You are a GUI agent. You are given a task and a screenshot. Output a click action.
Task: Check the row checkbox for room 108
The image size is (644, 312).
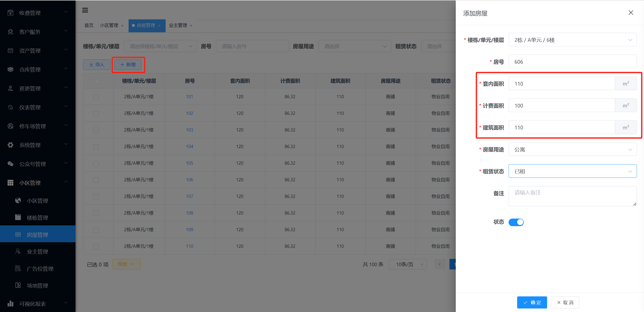[96, 213]
